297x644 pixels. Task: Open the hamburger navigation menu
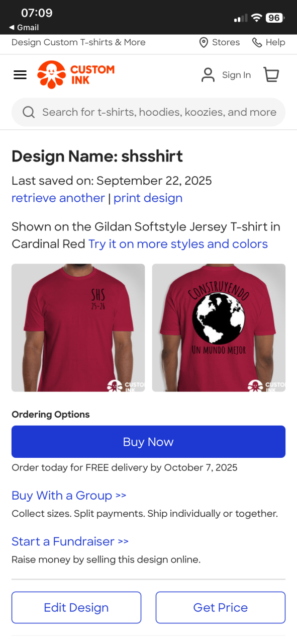tap(20, 75)
